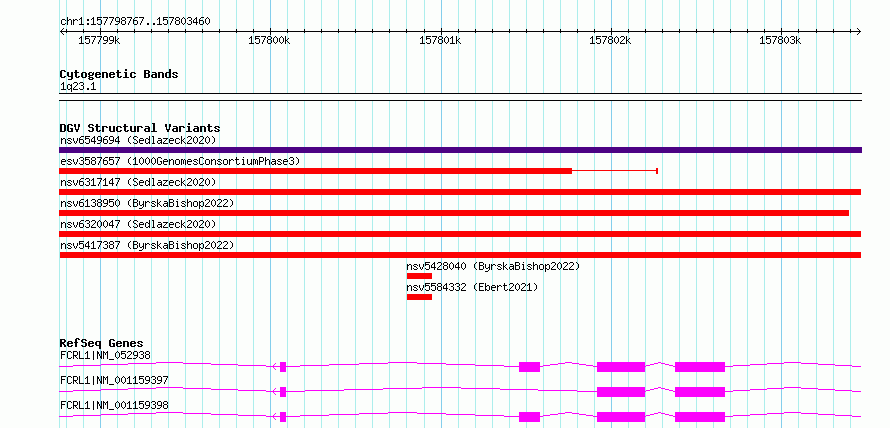Open variant label nsv5584332 (Ebert2021)
890x428 pixels.
point(472,287)
